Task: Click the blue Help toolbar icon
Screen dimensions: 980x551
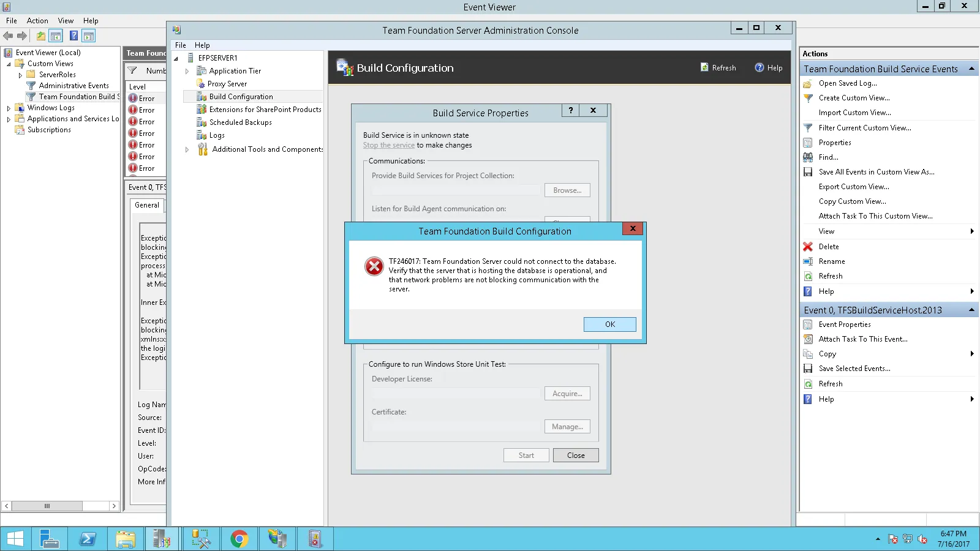Action: [73, 36]
